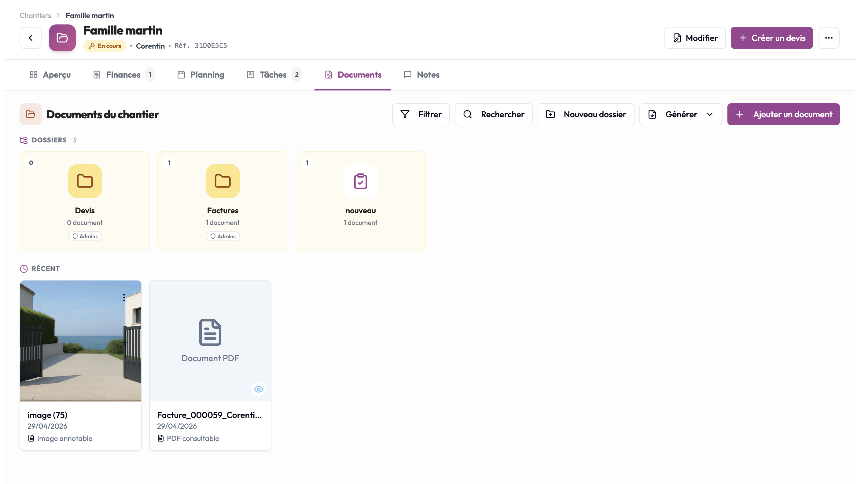
Task: Click the Facture_000059_Corenti... file name
Action: click(x=209, y=415)
